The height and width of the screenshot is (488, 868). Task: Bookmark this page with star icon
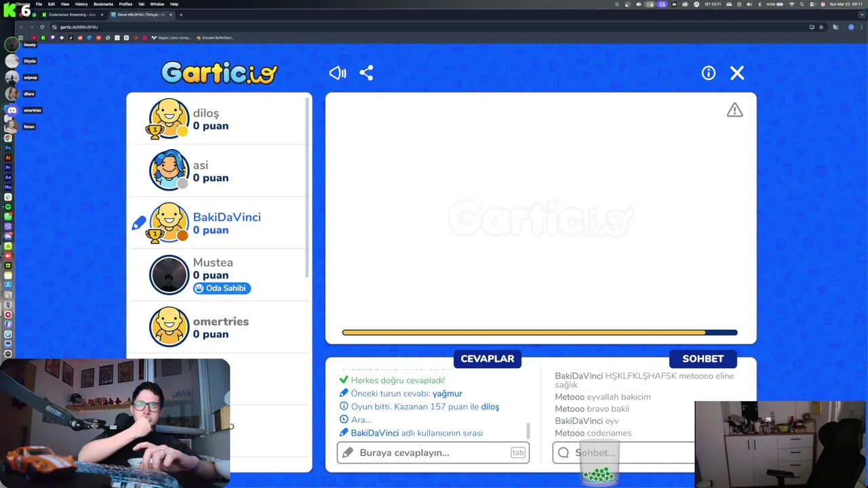click(821, 27)
